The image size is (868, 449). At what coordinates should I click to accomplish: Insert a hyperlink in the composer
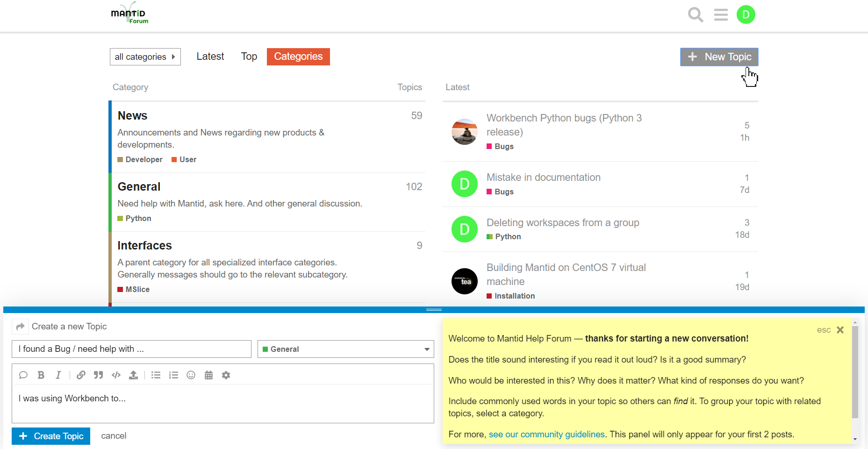[81, 375]
